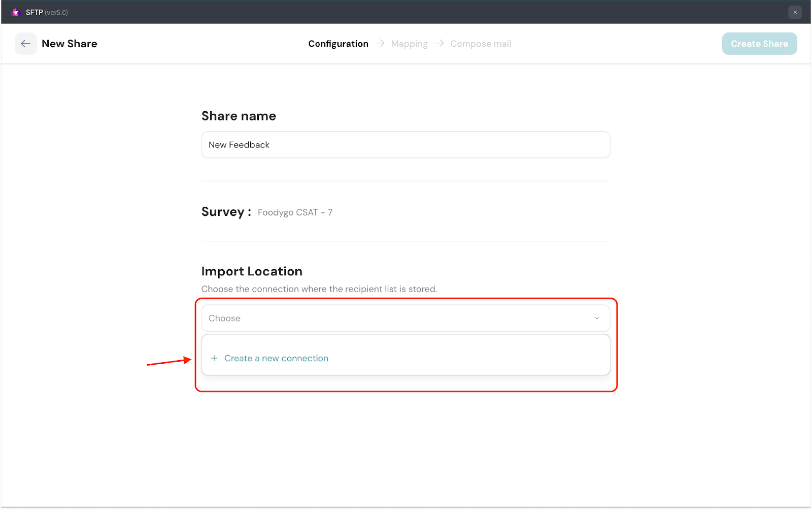Click the Import Location heading
This screenshot has height=509, width=812.
click(252, 271)
